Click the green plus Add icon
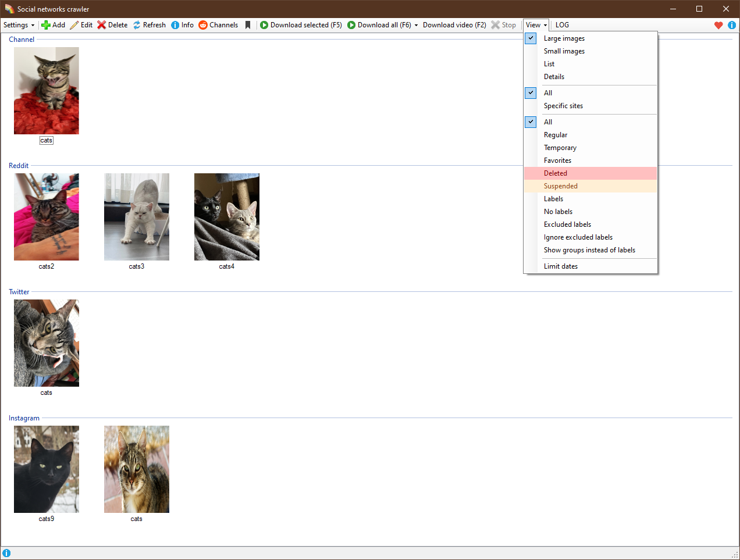This screenshot has width=740, height=560. click(x=46, y=25)
